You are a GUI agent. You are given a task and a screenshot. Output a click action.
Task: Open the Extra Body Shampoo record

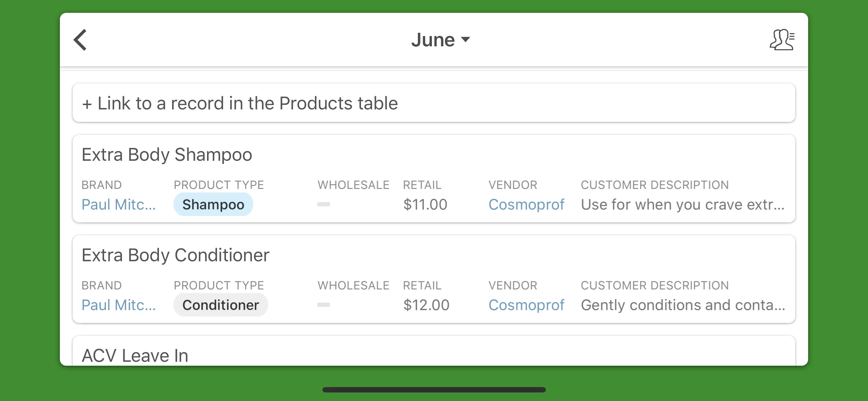click(434, 179)
